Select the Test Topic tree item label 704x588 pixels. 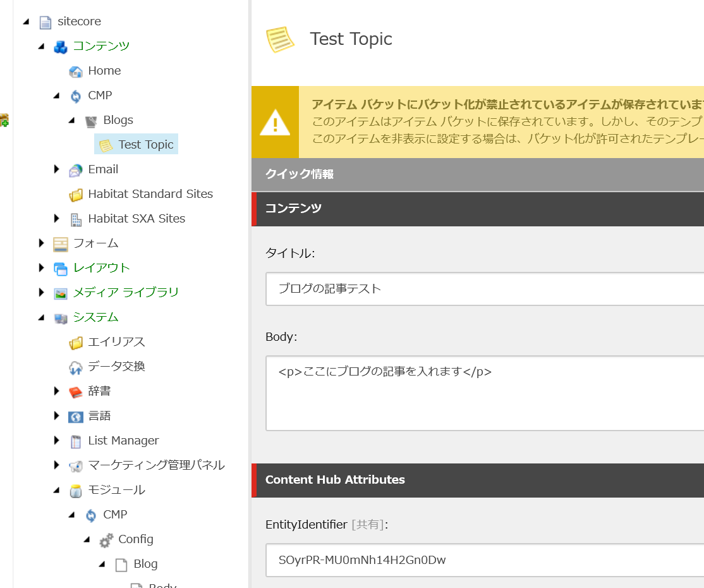point(146,145)
